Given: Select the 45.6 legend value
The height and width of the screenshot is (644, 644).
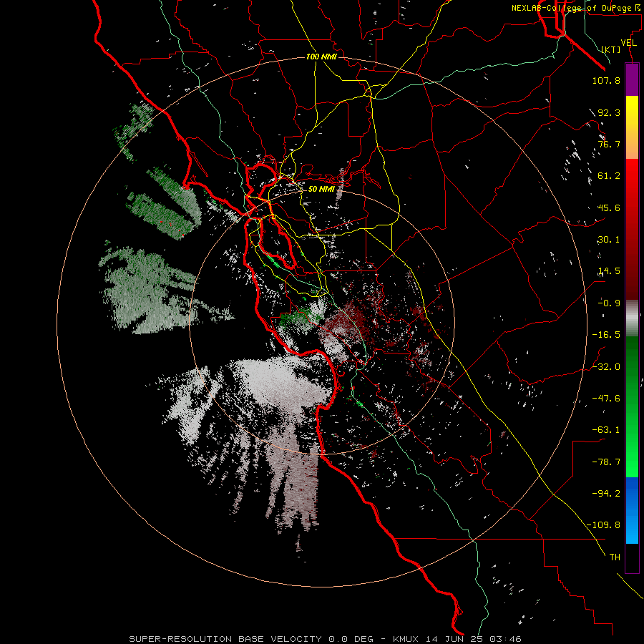Looking at the screenshot, I should [609, 208].
